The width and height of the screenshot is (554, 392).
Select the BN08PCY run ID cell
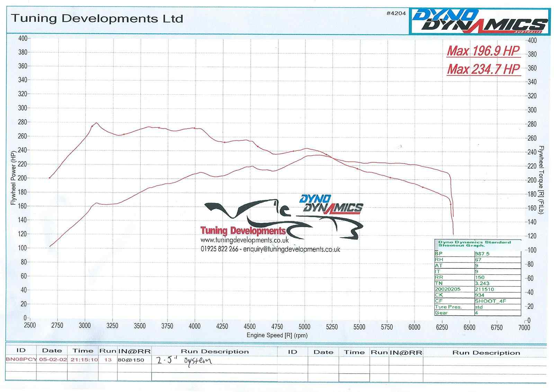[x=21, y=359]
